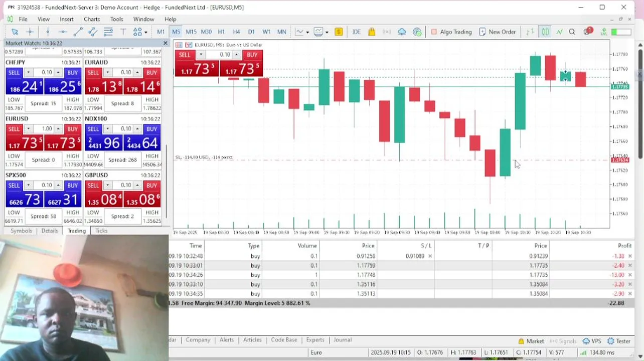Click BUY on the NDX100 tile
The width and height of the screenshot is (644, 361).
[151, 129]
